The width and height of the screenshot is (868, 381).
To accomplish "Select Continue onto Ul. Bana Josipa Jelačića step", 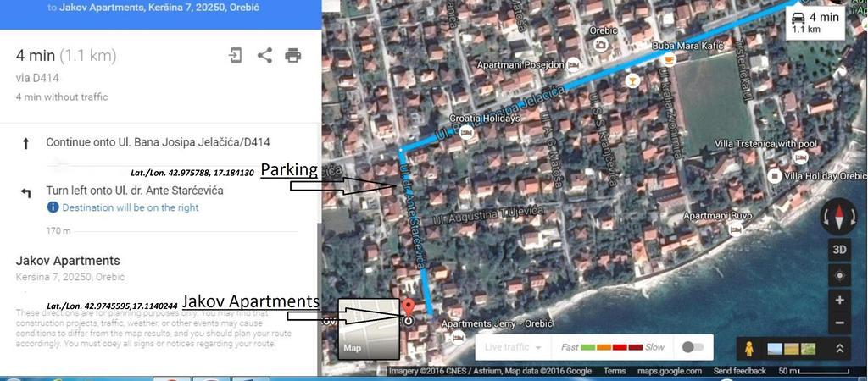I will (160, 143).
